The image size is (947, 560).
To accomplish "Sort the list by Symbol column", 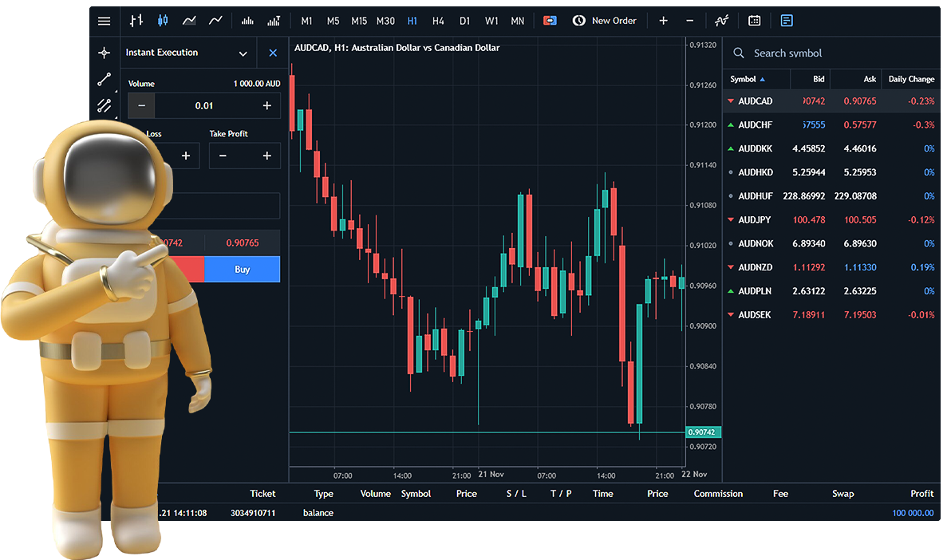I will tap(748, 79).
